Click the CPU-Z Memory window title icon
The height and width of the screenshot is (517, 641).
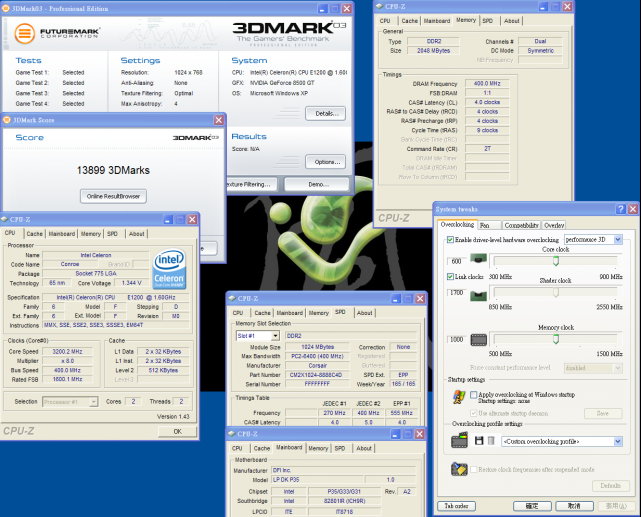pyautogui.click(x=379, y=6)
